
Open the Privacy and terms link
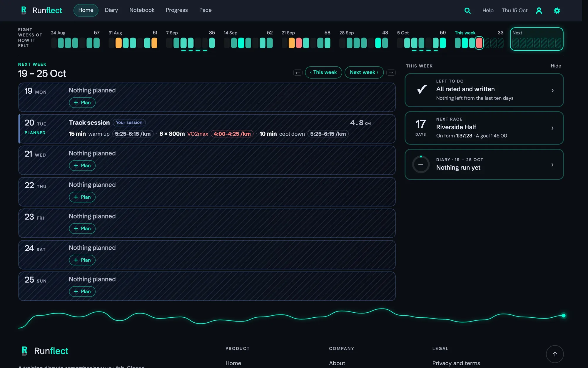(456, 363)
